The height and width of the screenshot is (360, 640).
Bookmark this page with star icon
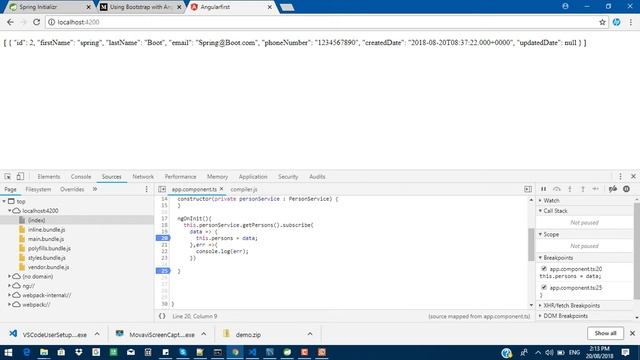602,22
